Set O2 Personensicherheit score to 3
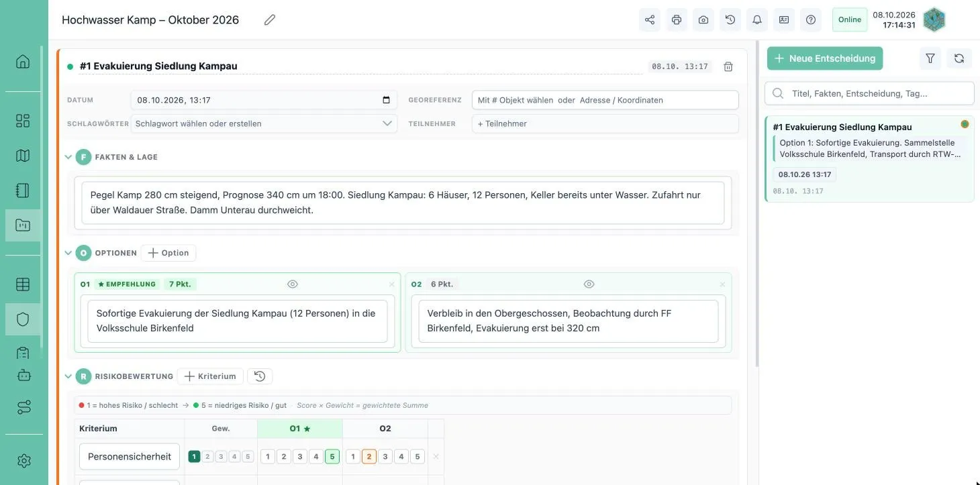980x485 pixels. coord(385,457)
